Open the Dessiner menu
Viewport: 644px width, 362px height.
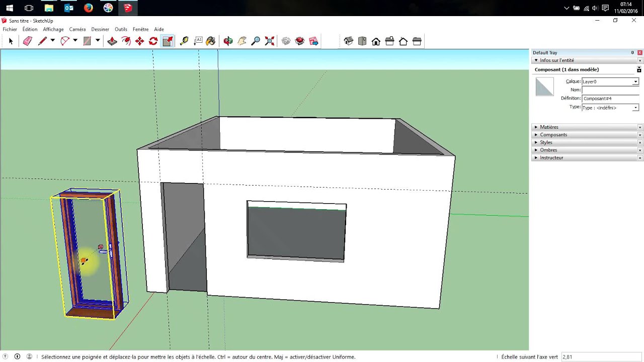coord(100,29)
